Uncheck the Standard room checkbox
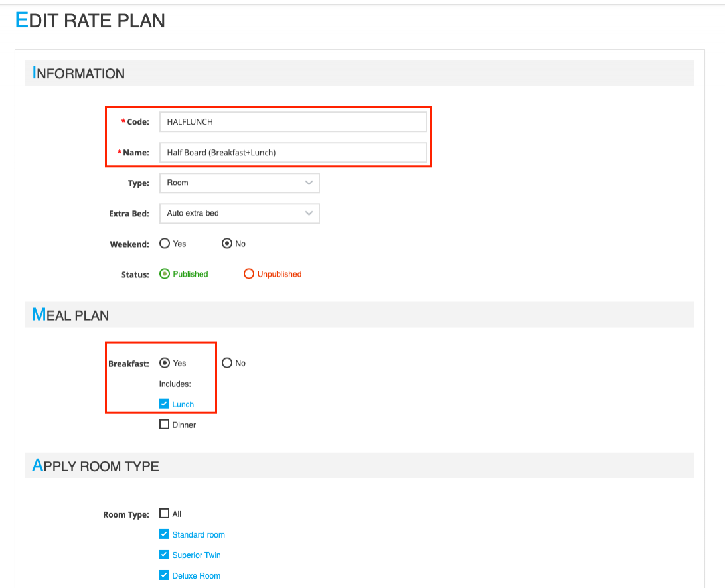Viewport: 725px width, 588px height. 165,534
